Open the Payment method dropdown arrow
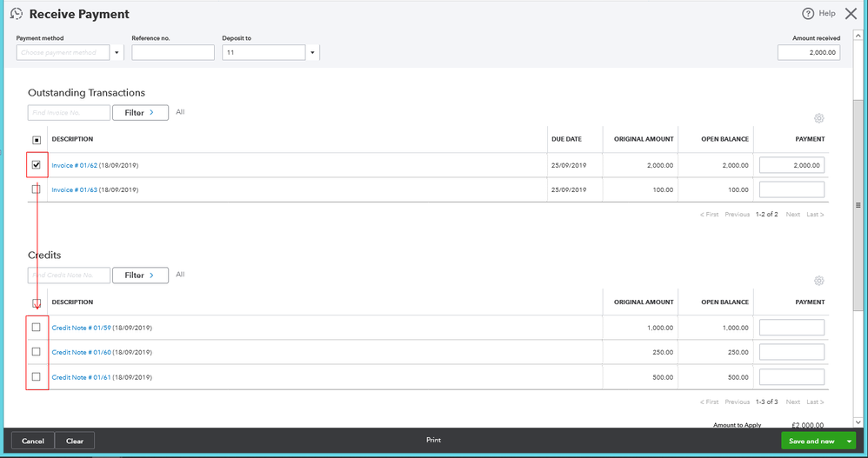Screen dimensions: 868x458 click(x=117, y=52)
